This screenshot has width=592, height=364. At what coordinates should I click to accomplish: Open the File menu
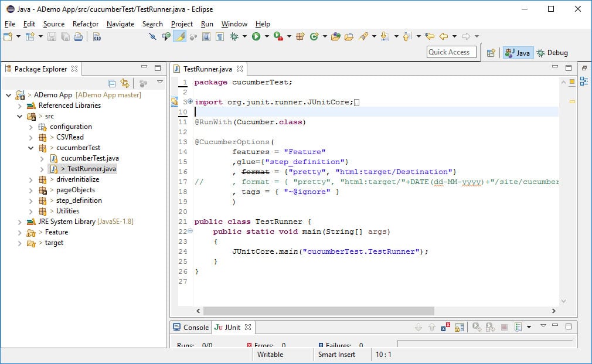[x=10, y=24]
